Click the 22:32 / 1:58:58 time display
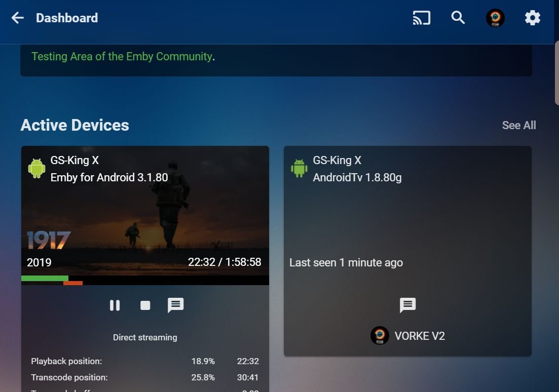 tap(225, 262)
